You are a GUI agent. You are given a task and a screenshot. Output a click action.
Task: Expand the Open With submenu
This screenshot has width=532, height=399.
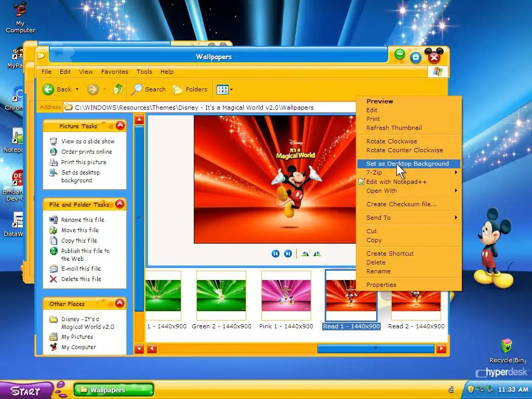point(408,190)
